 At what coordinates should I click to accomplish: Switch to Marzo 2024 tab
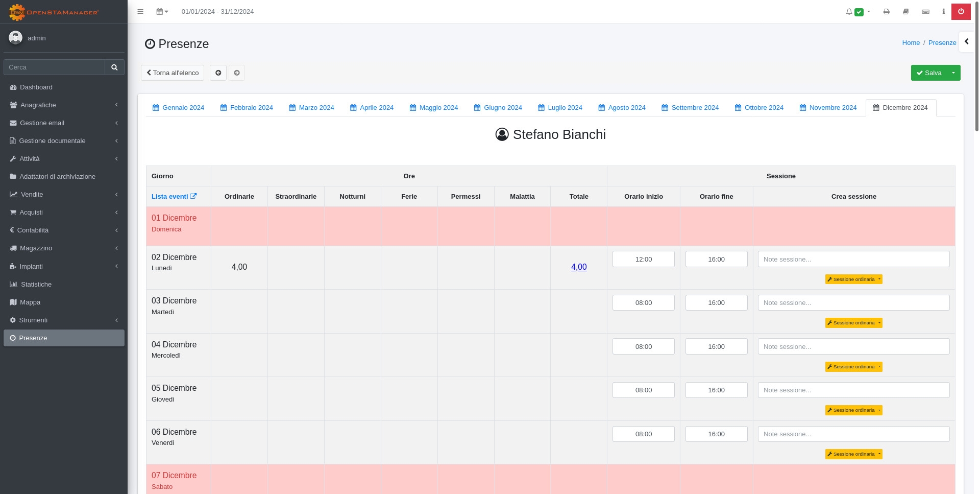[311, 107]
